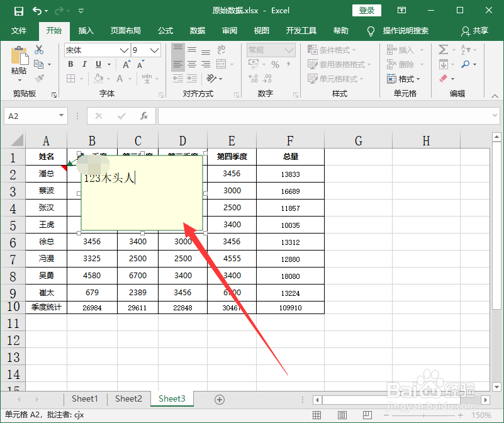
Task: Increase font size with larger A icon
Action: click(126, 64)
